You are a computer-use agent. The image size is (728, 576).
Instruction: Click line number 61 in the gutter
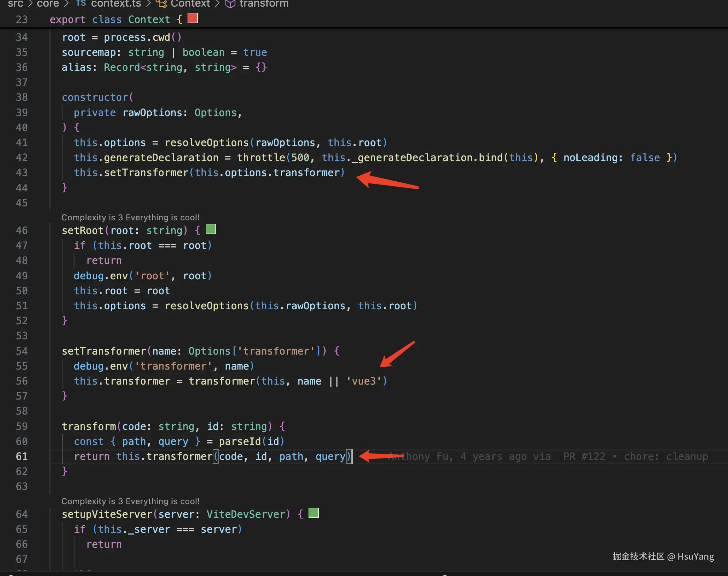click(22, 456)
